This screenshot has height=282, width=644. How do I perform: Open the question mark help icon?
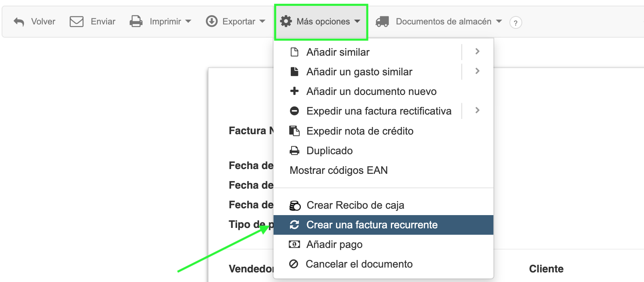click(515, 23)
